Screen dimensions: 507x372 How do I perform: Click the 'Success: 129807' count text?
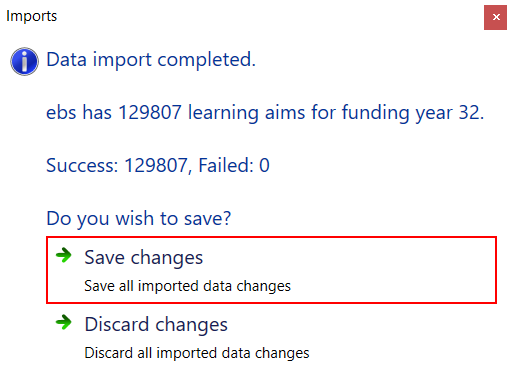117,165
